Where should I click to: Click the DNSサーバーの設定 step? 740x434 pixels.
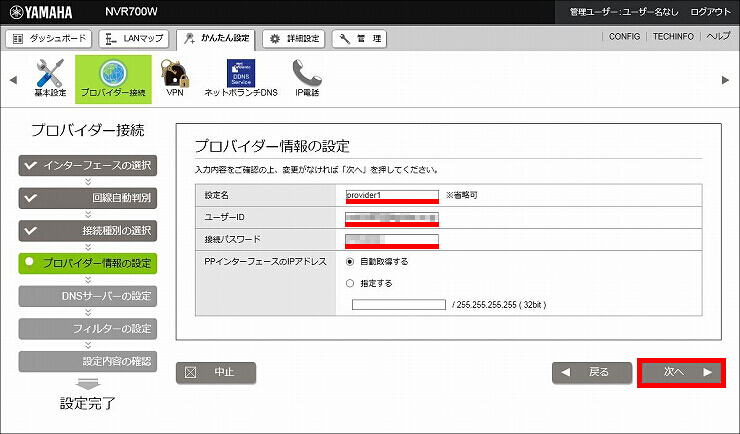click(x=88, y=296)
